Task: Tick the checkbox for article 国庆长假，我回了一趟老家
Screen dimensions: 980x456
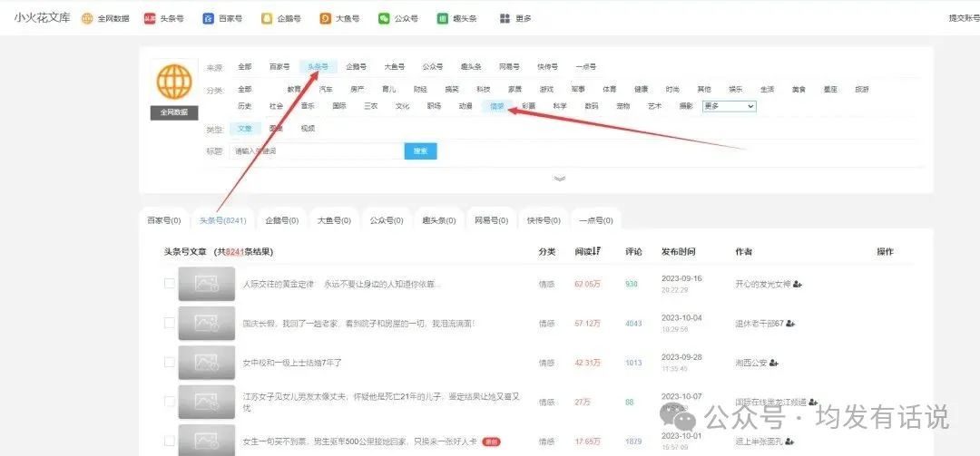Action: (170, 323)
